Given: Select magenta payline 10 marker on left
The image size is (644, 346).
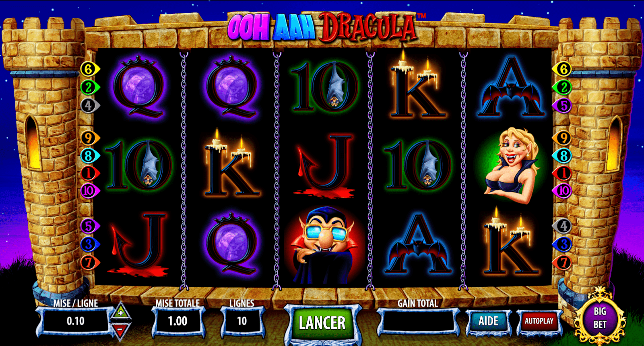Looking at the screenshot, I should [x=89, y=191].
